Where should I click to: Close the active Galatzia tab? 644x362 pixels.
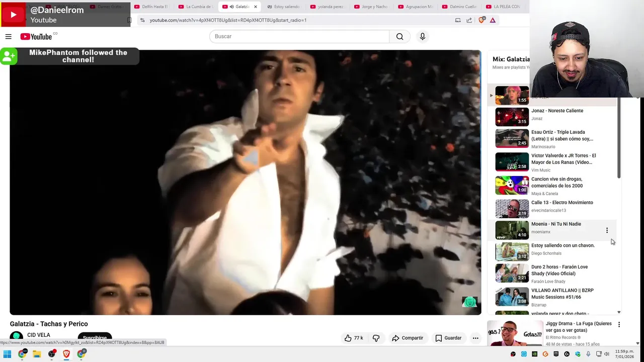coord(256,7)
